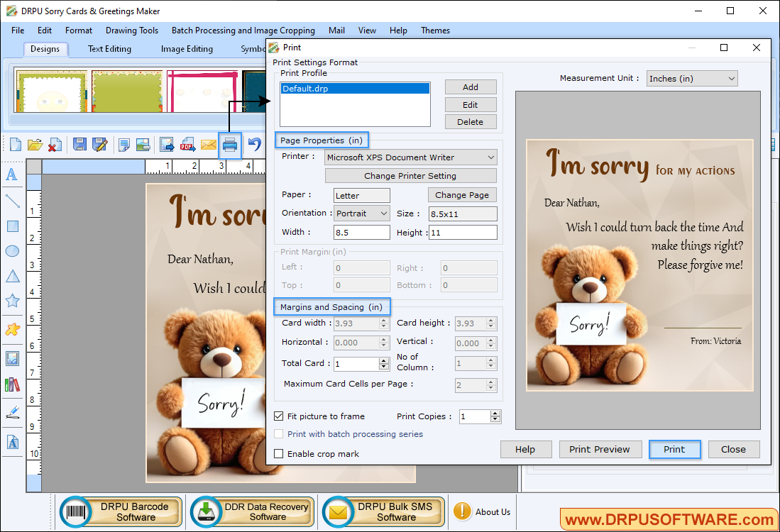This screenshot has width=780, height=532.
Task: Toggle Print with batch processing series
Action: pyautogui.click(x=278, y=434)
